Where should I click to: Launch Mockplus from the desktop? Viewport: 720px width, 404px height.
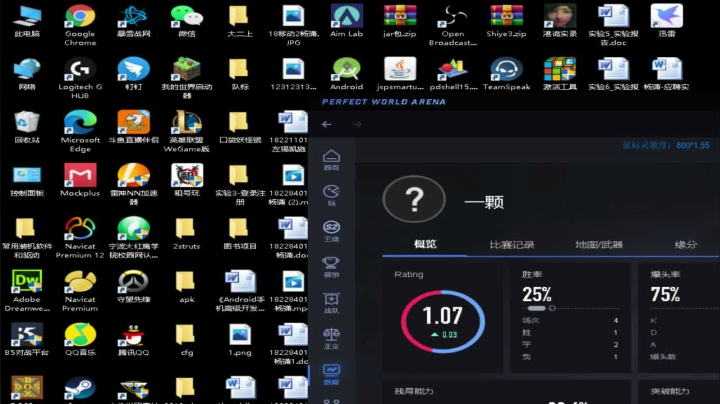pos(80,180)
